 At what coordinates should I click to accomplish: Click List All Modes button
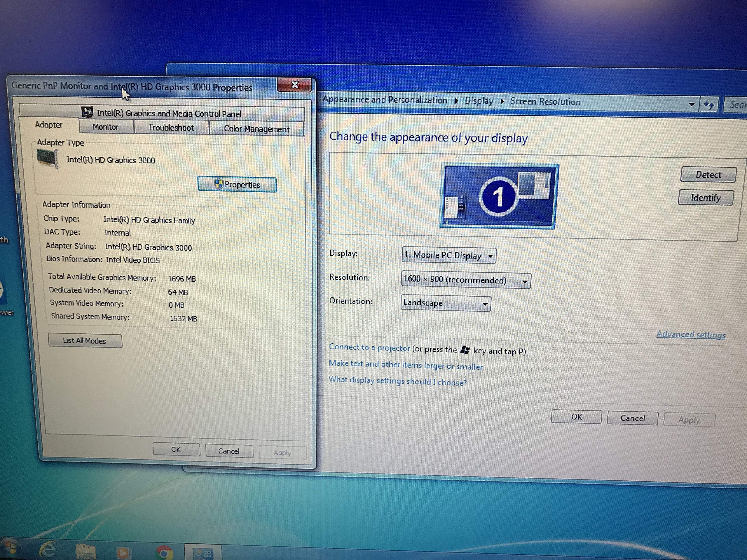pos(85,341)
